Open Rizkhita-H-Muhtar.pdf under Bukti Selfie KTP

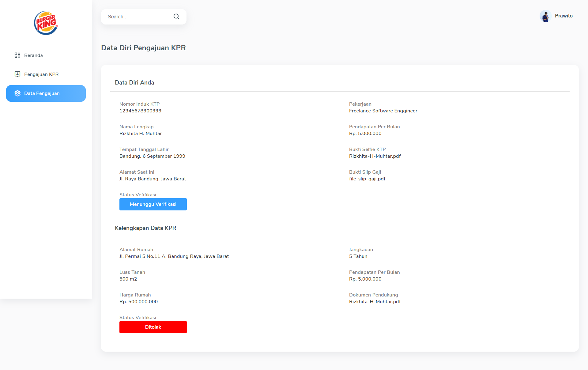click(375, 156)
